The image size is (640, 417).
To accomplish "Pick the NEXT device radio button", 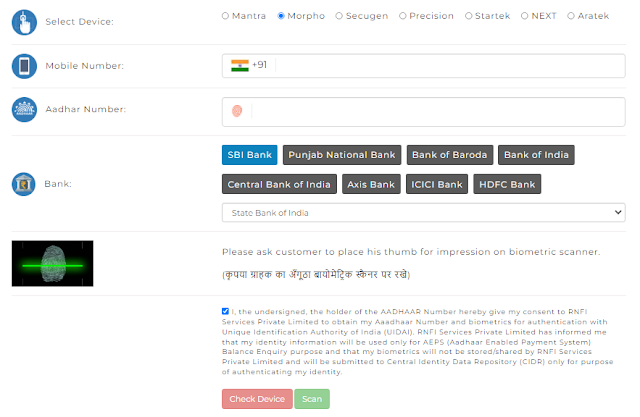I will [x=524, y=16].
